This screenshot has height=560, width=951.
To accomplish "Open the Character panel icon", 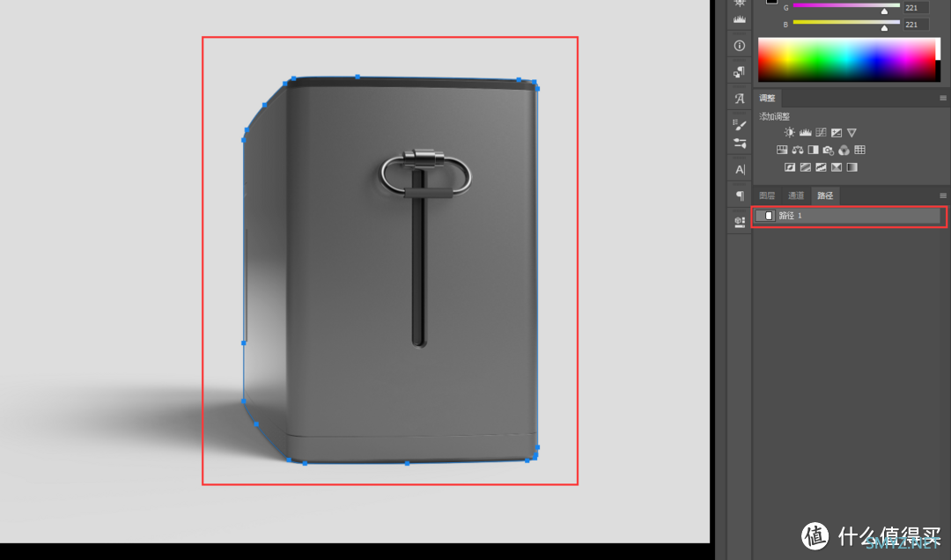I will tap(740, 169).
